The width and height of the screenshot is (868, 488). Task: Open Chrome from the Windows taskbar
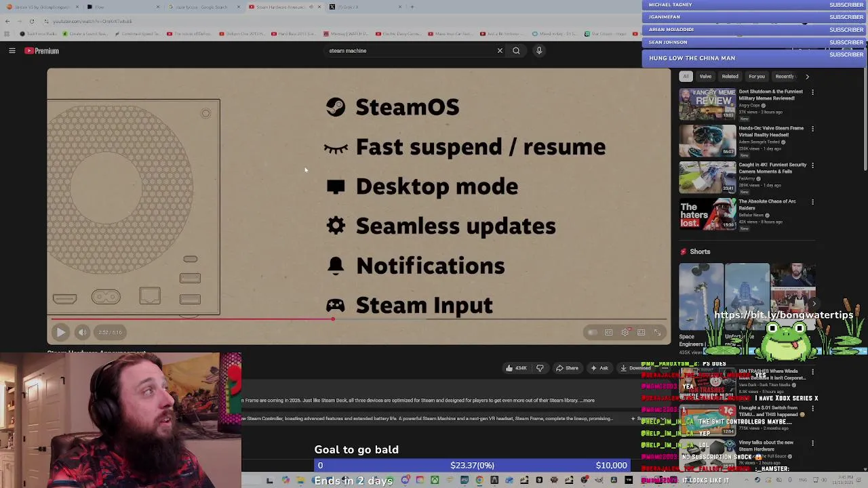coord(479,481)
